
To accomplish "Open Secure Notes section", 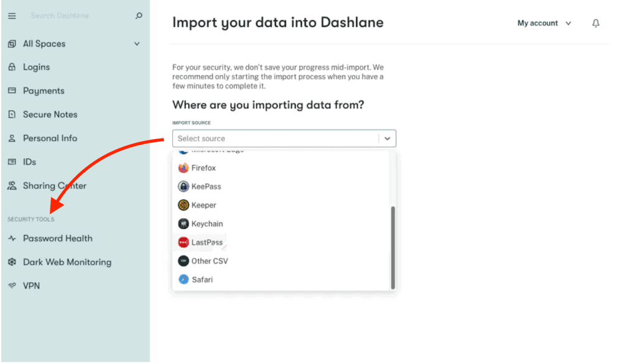I will (50, 114).
